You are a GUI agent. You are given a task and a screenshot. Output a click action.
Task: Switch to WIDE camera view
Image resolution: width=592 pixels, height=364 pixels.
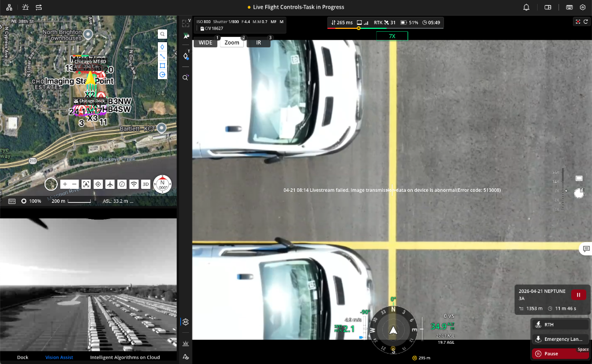(205, 43)
